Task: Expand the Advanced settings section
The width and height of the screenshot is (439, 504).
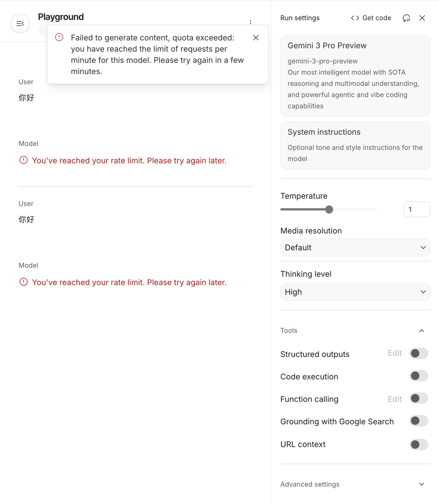Action: 421,484
